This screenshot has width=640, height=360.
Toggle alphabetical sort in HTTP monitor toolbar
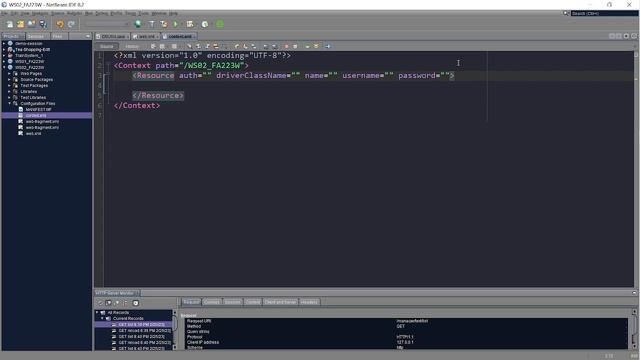[x=126, y=303]
